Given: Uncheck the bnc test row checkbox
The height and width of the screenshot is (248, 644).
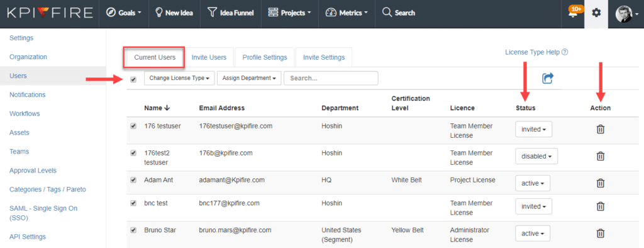Looking at the screenshot, I should 133,203.
